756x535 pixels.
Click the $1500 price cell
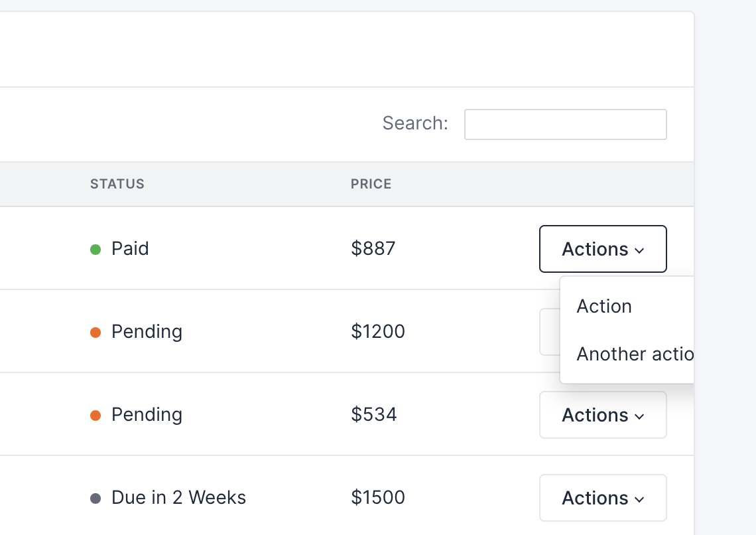[378, 497]
